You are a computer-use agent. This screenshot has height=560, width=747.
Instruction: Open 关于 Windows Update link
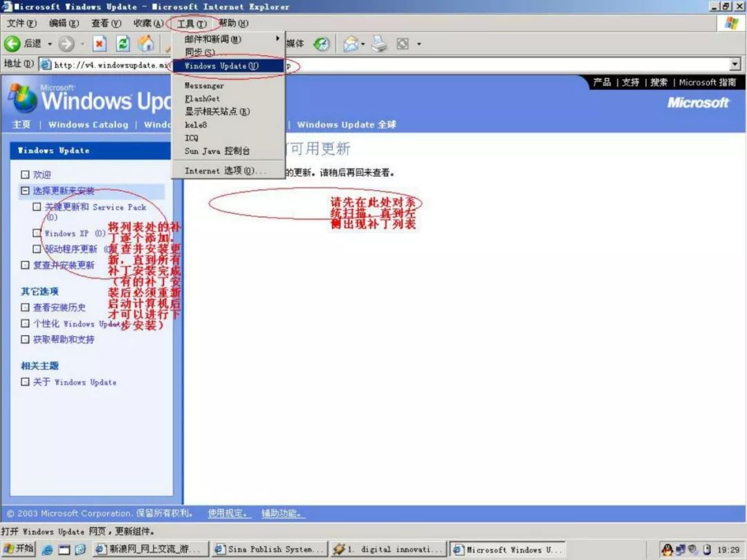click(x=75, y=382)
